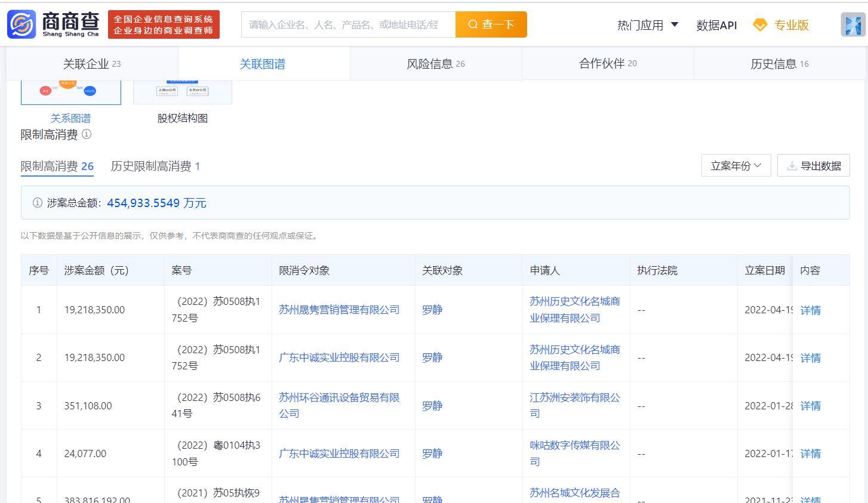Click the total amount 454,933.5549 万元
This screenshot has height=503, width=868.
pyautogui.click(x=157, y=203)
